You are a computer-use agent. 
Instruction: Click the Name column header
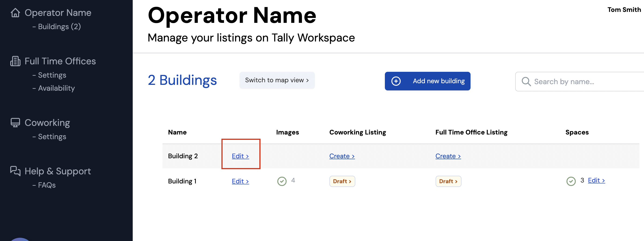pyautogui.click(x=177, y=132)
